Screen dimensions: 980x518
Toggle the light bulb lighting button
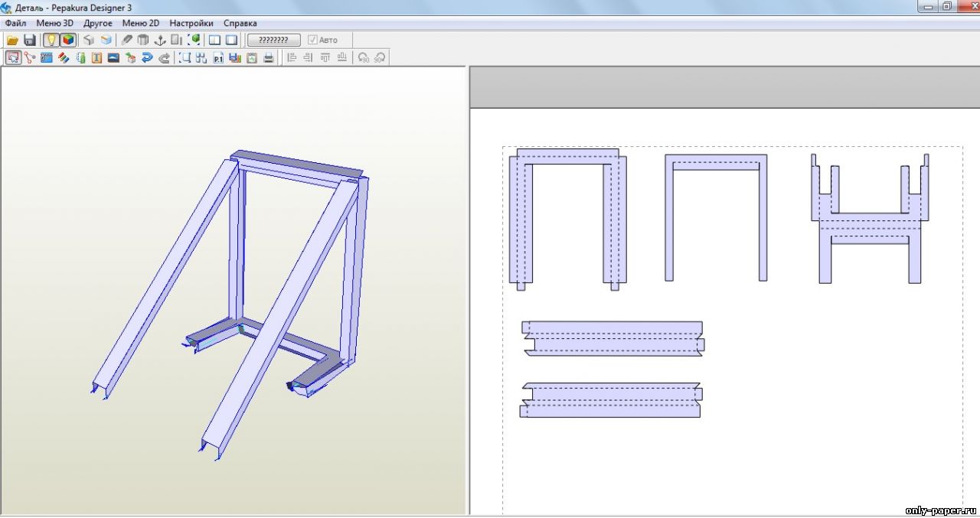coord(51,40)
